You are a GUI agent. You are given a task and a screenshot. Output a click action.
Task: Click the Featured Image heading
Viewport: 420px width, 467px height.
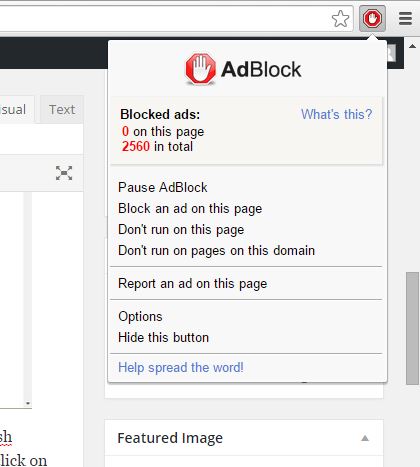(170, 438)
